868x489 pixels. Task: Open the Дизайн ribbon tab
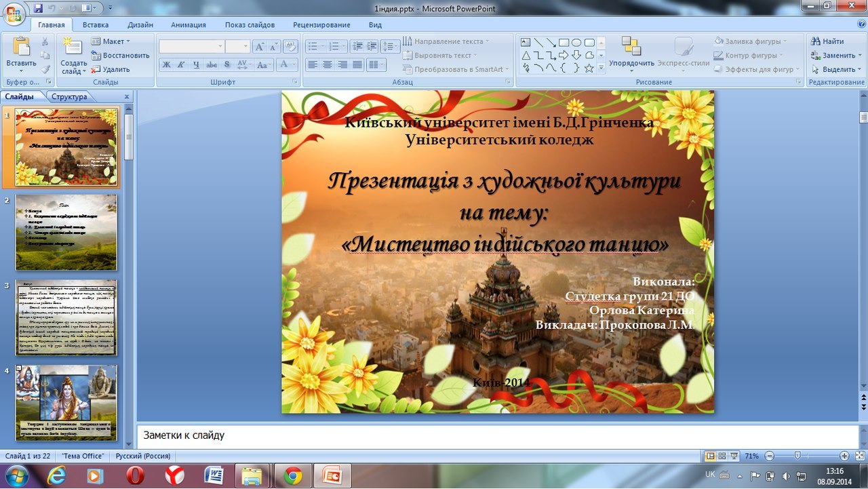point(140,25)
